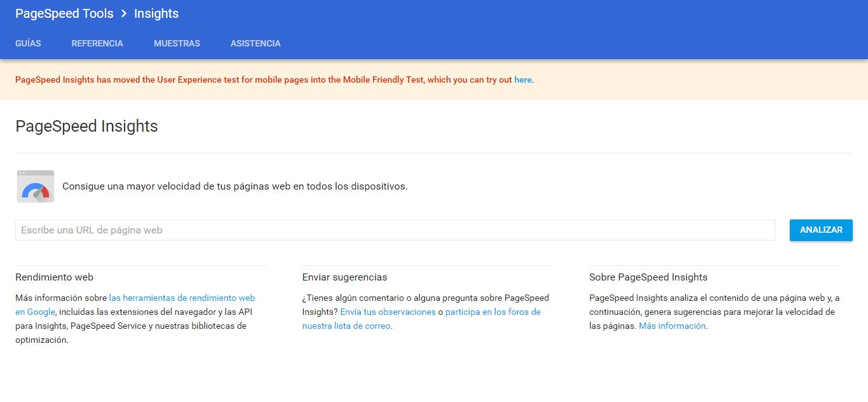This screenshot has height=402, width=868.
Task: Click the "Sobre PageSpeed Insights" section heading
Action: click(x=648, y=277)
